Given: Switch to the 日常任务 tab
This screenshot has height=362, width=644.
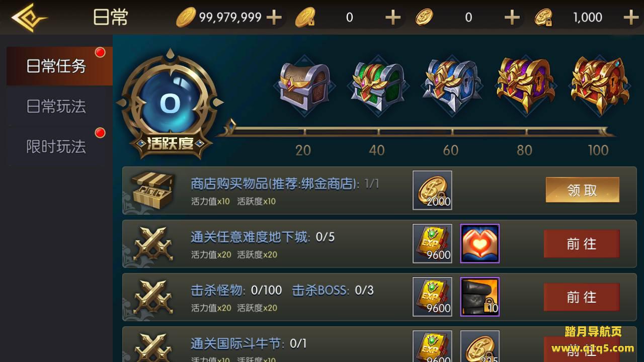Looking at the screenshot, I should tap(56, 66).
